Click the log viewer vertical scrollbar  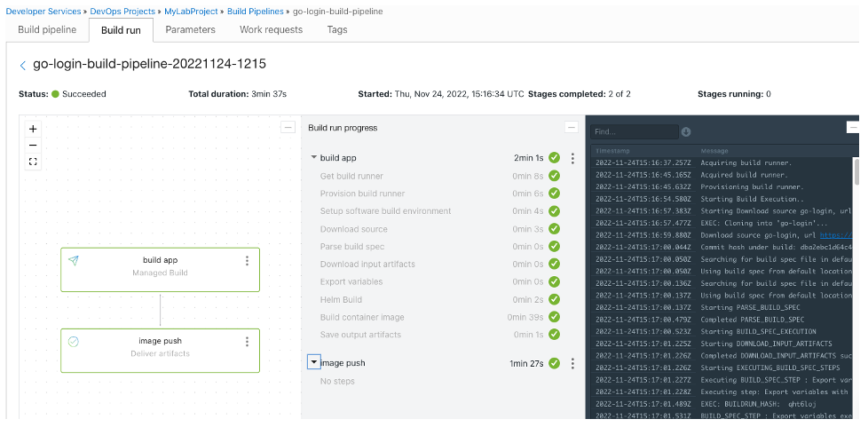pyautogui.click(x=857, y=171)
